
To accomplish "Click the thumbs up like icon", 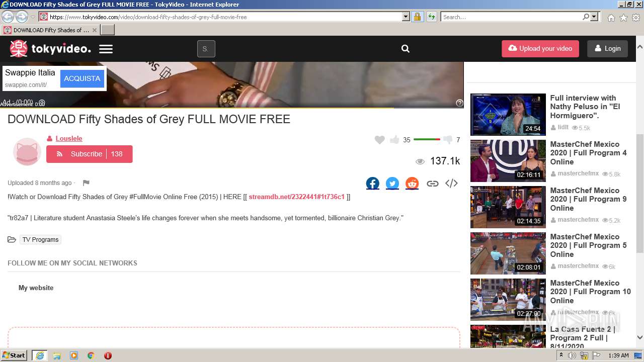I will click(x=394, y=140).
